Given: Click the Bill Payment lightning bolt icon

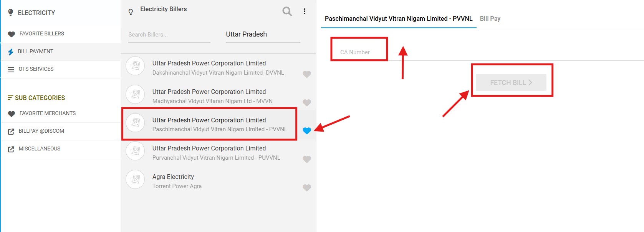Looking at the screenshot, I should [11, 52].
